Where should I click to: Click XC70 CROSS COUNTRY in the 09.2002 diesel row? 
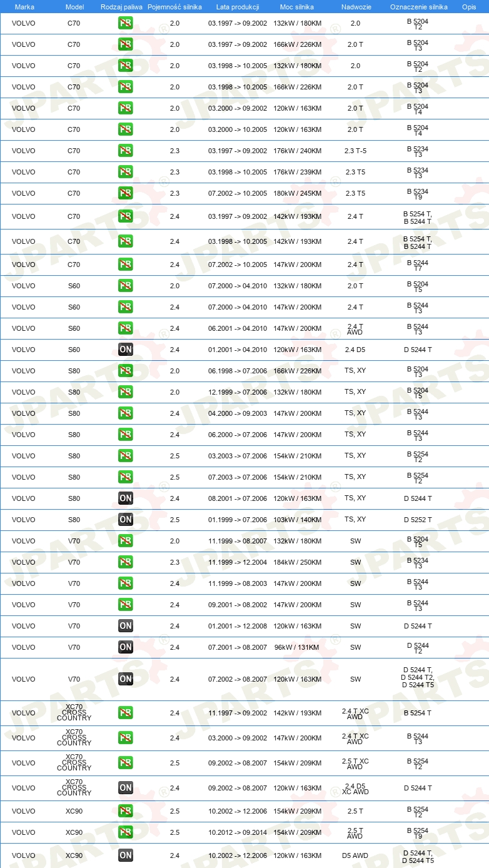pyautogui.click(x=74, y=788)
